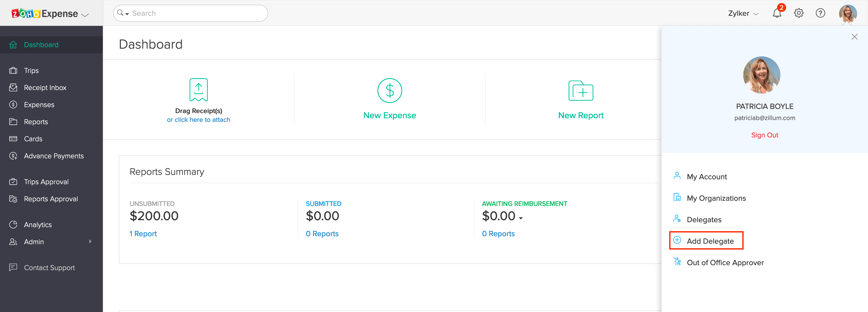Click the Sign Out link

click(x=765, y=135)
